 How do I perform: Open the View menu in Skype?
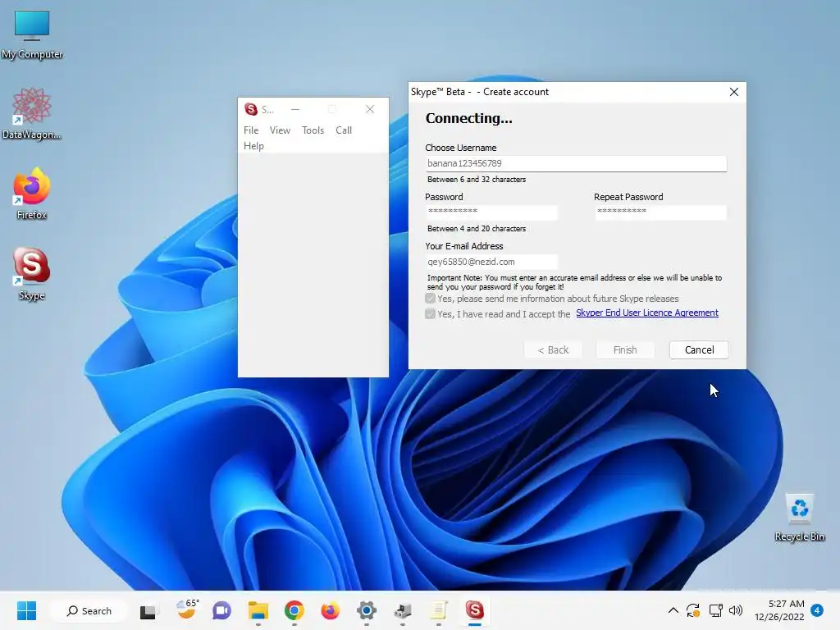pos(280,130)
